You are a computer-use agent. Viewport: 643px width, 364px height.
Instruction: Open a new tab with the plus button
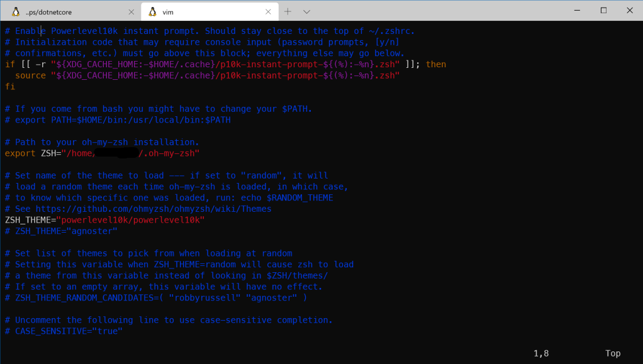(288, 11)
